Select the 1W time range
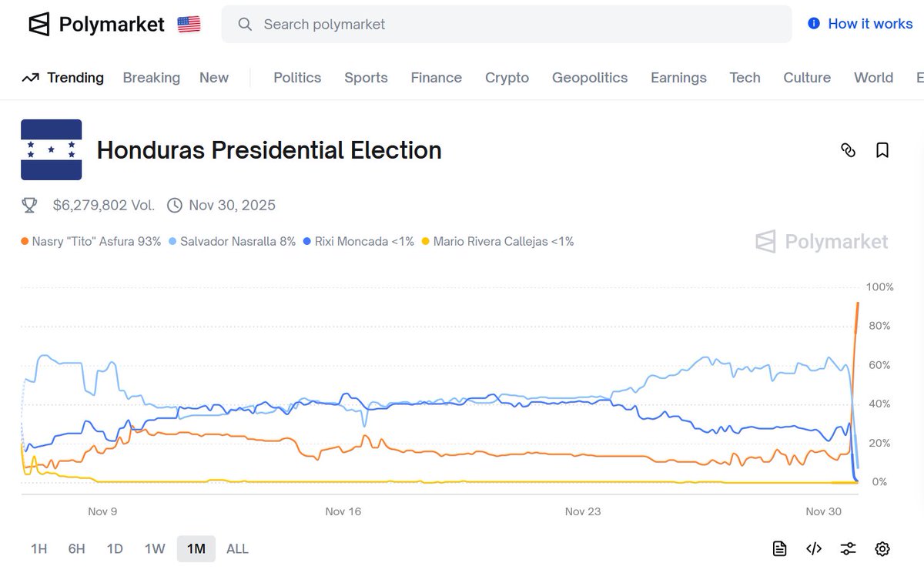924x573 pixels. (x=155, y=548)
